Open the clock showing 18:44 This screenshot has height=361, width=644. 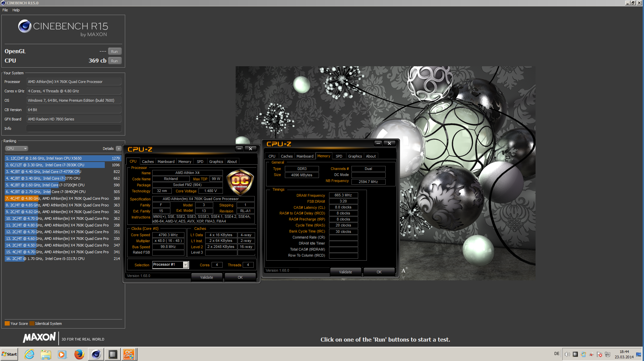[624, 354]
